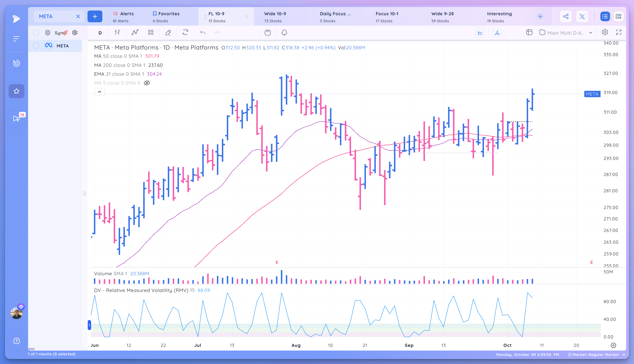
Task: Check the META row checkbox
Action: coord(36,46)
